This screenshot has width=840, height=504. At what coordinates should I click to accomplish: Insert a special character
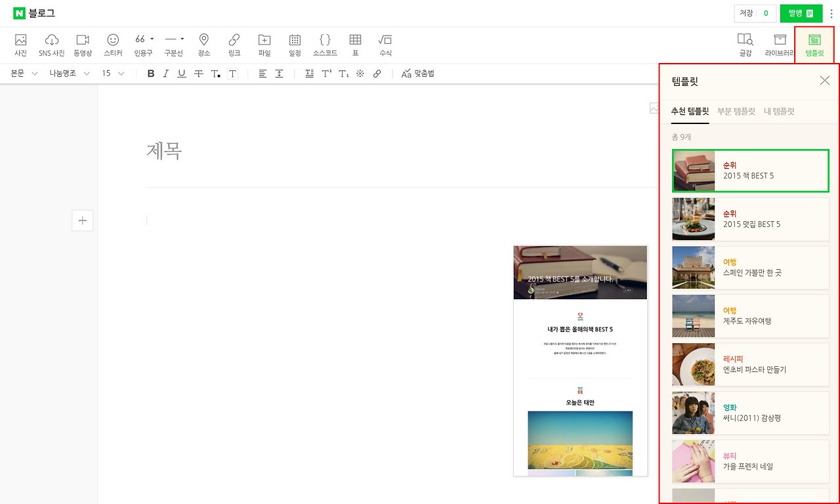point(360,73)
